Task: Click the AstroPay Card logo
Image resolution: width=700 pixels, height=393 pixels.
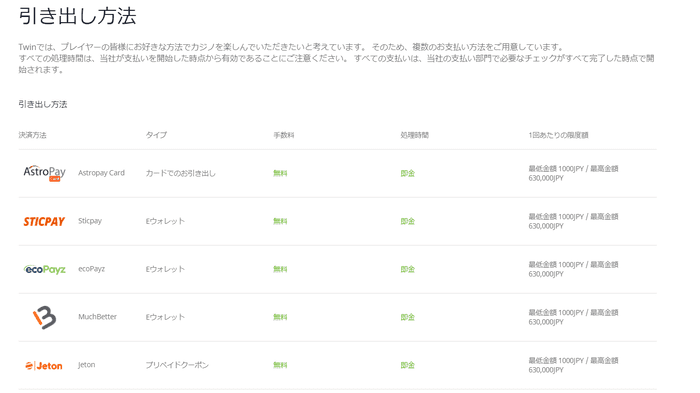Action: coord(45,173)
